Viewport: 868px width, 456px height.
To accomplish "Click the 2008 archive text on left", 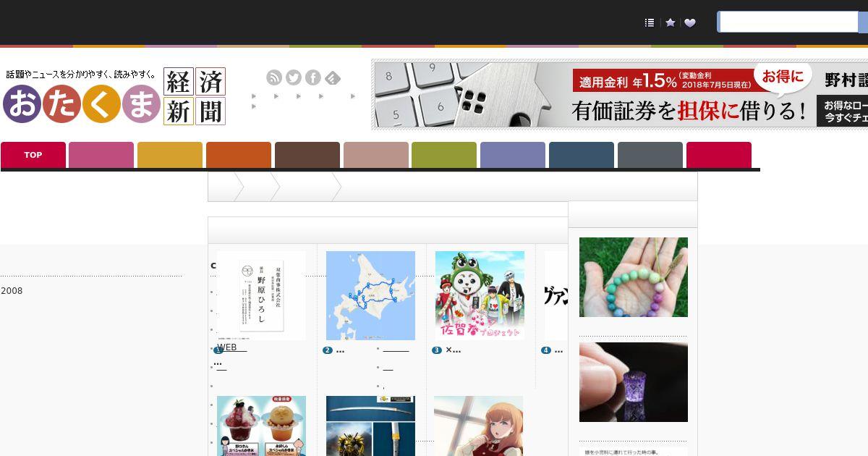I will 12,291.
